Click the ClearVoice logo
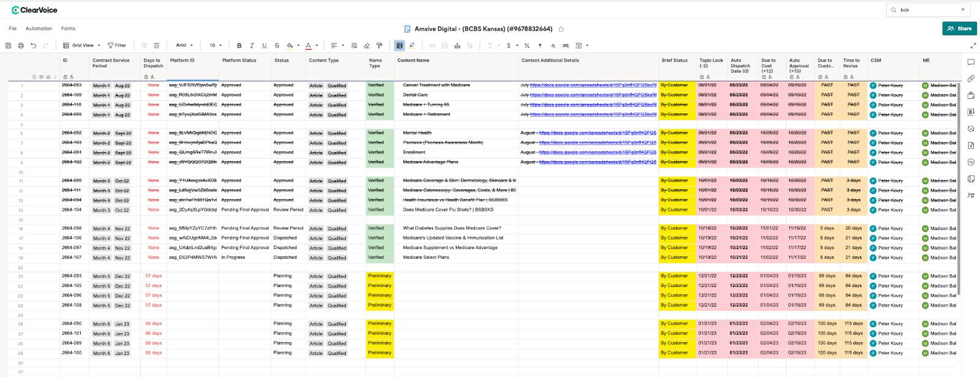Image resolution: width=980 pixels, height=377 pixels. point(35,10)
